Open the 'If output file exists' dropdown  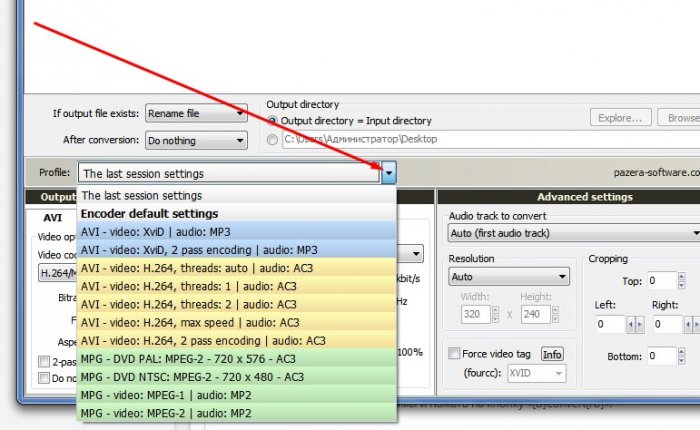tap(196, 114)
